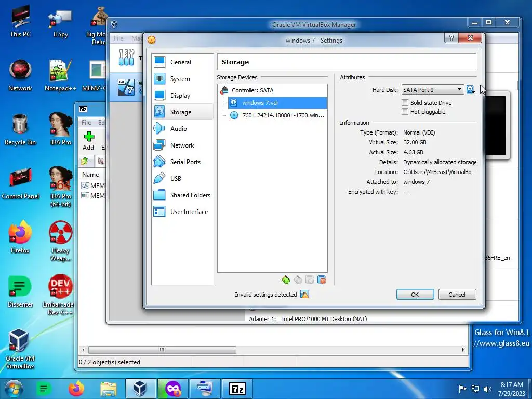Click the remove storage controller icon
This screenshot has height=399, width=532.
298,280
